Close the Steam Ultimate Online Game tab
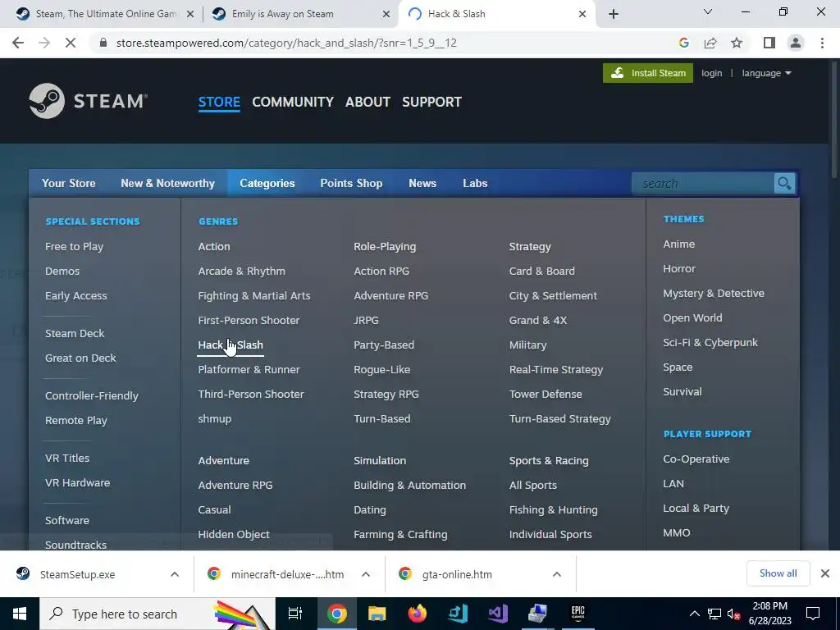Image resolution: width=840 pixels, height=630 pixels. pos(190,14)
